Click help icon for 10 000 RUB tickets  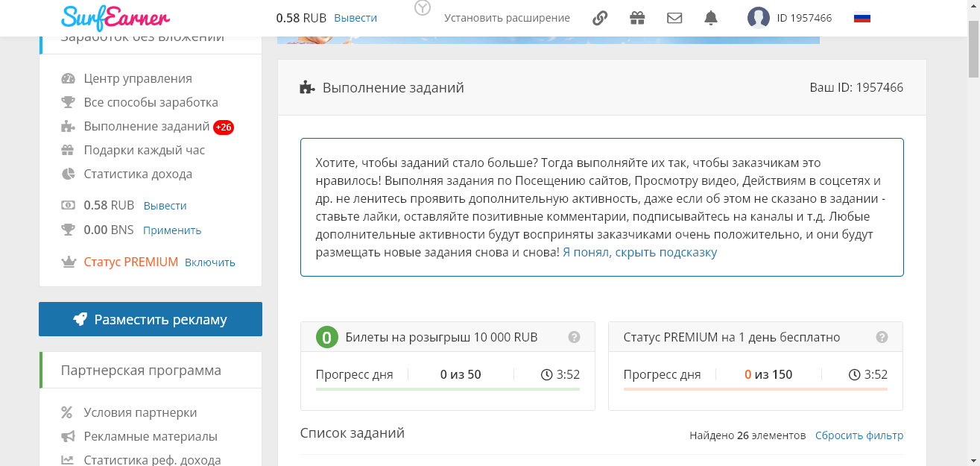pos(574,337)
